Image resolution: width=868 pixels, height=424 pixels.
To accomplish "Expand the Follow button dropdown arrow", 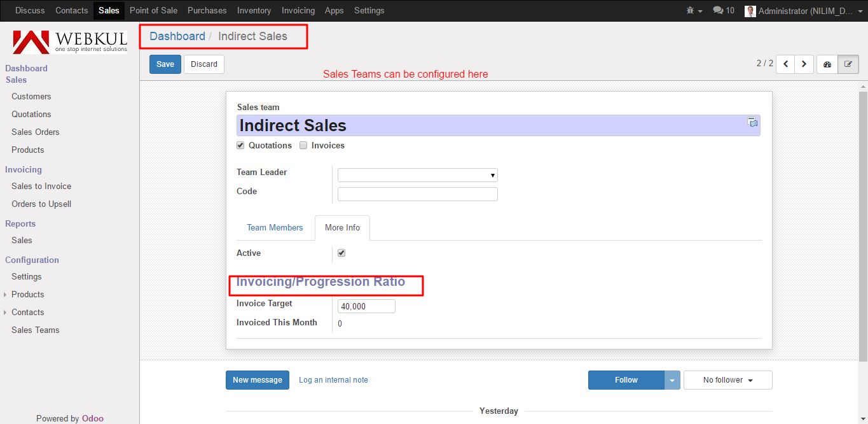I will click(x=672, y=380).
